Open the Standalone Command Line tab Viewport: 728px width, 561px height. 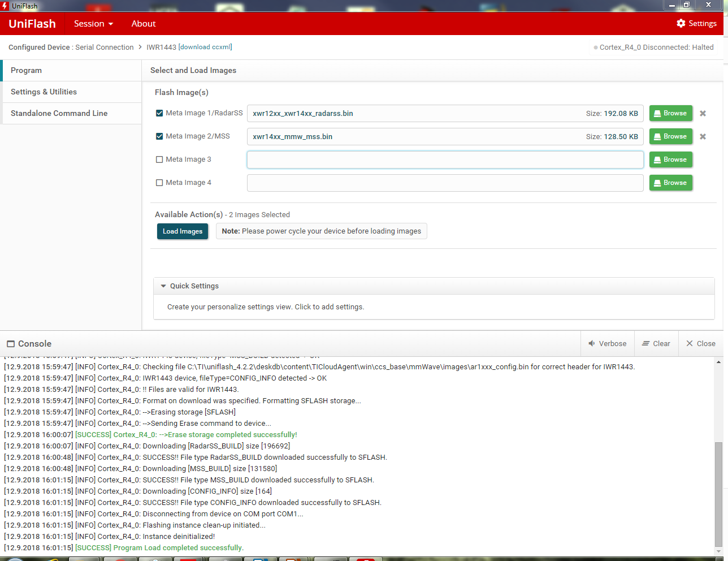coord(71,113)
